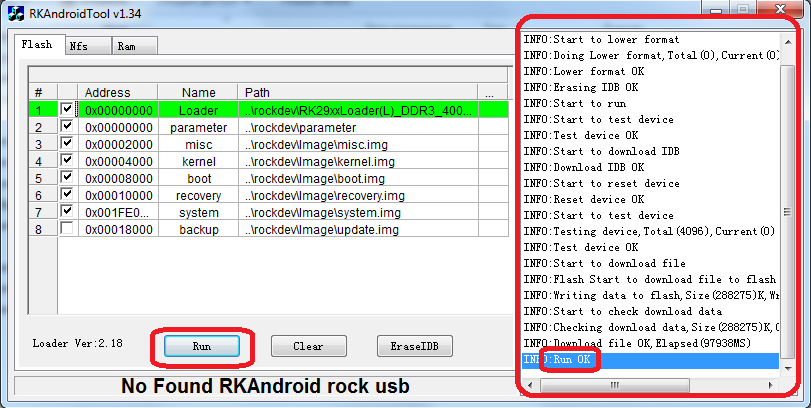Enable the backup row checkbox
Image resolution: width=811 pixels, height=408 pixels.
tap(67, 228)
